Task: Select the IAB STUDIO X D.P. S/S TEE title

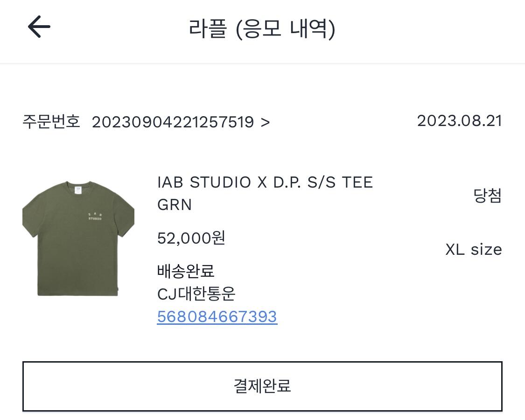Action: 265,182
